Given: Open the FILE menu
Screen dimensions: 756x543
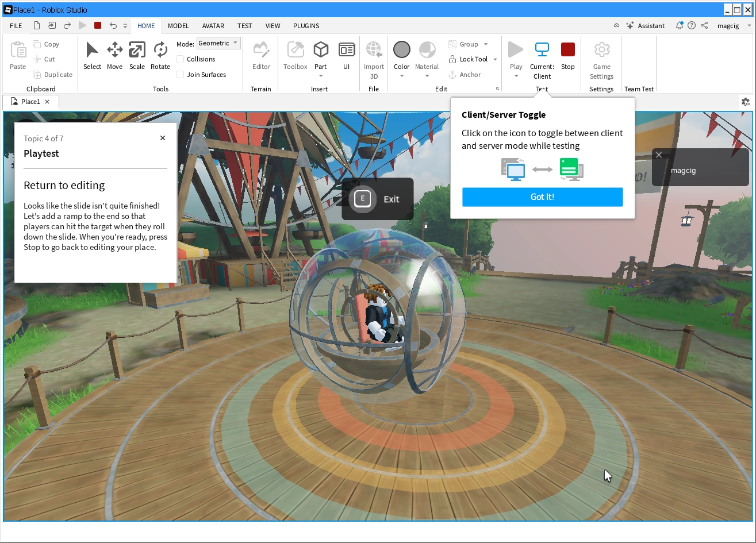Looking at the screenshot, I should tap(16, 26).
